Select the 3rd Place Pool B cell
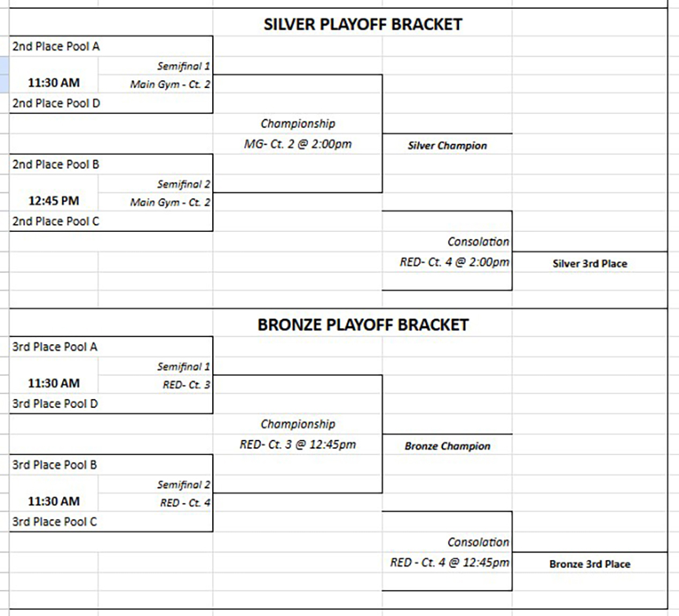The width and height of the screenshot is (679, 616). tap(56, 464)
